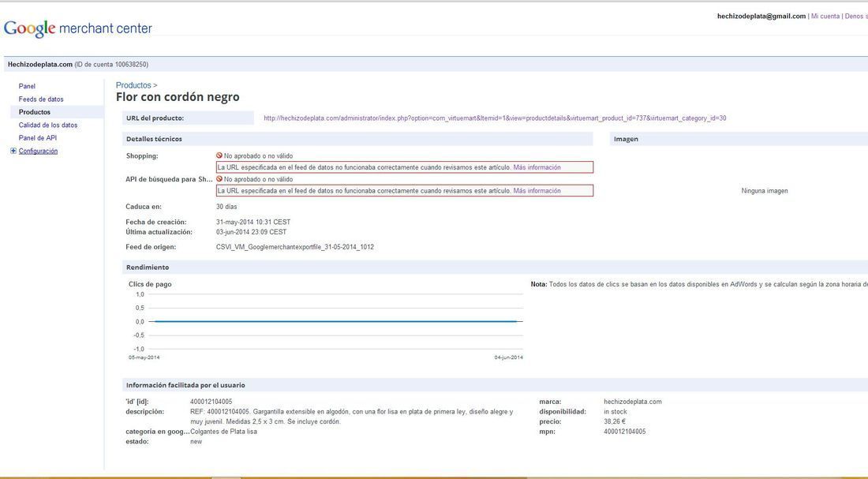Click the marca value hechizodeplata.com
This screenshot has width=868, height=479.
coord(633,402)
